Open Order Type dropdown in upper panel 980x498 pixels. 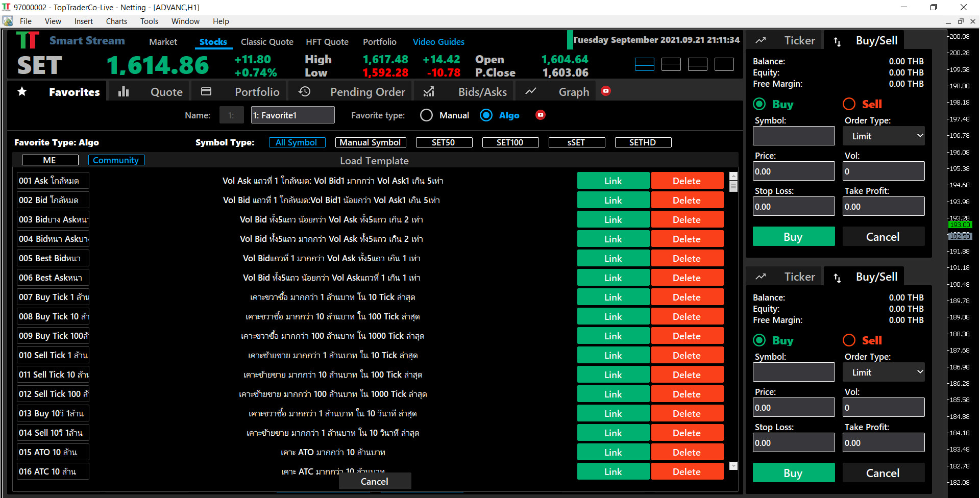[x=884, y=136]
